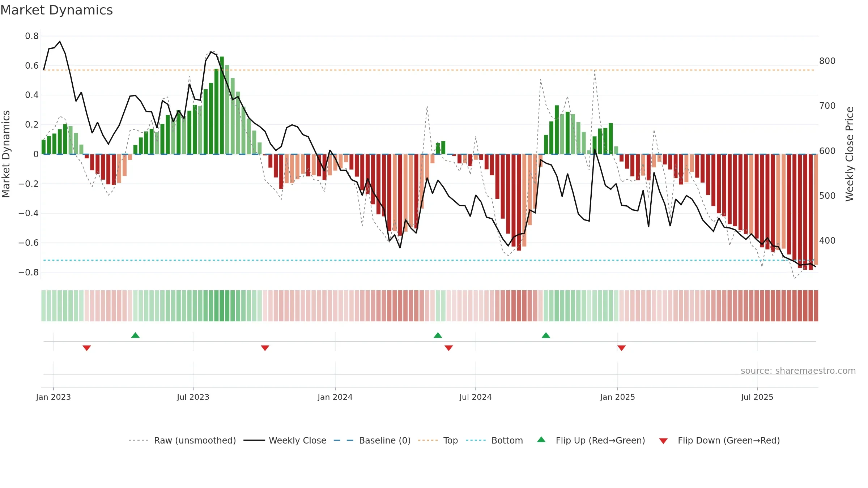Click the Raw (unsmoothed) legend entry

[x=182, y=440]
